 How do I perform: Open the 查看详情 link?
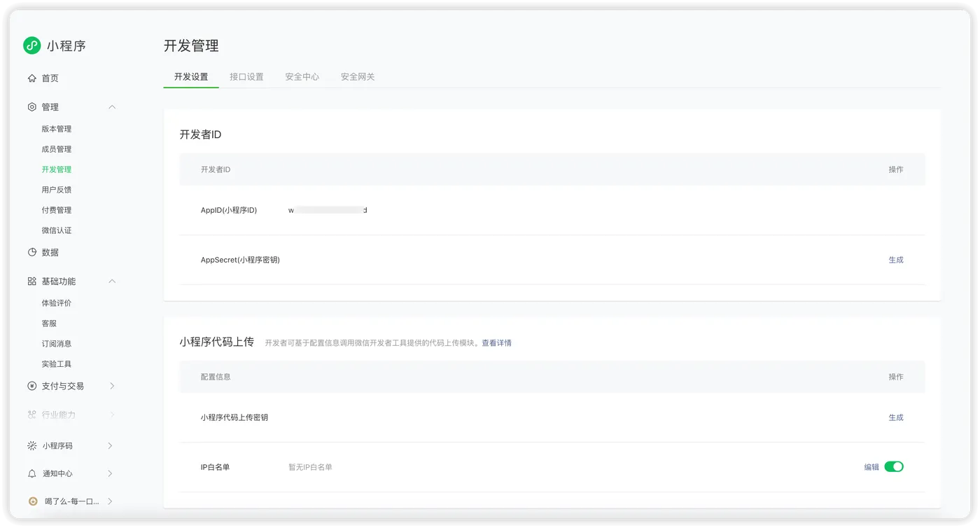498,342
